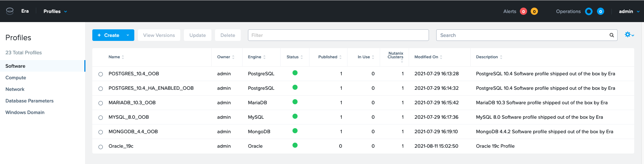Click the POSTGRES_10.4_OOB profile name
644x164 pixels.
[134, 74]
